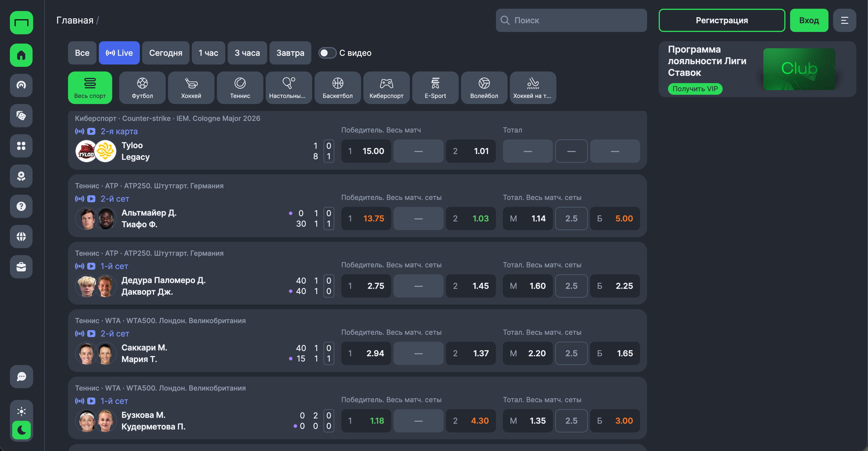Image resolution: width=868 pixels, height=451 pixels.
Task: Open the 'Альтмайер Д.' match name
Action: pyautogui.click(x=149, y=213)
